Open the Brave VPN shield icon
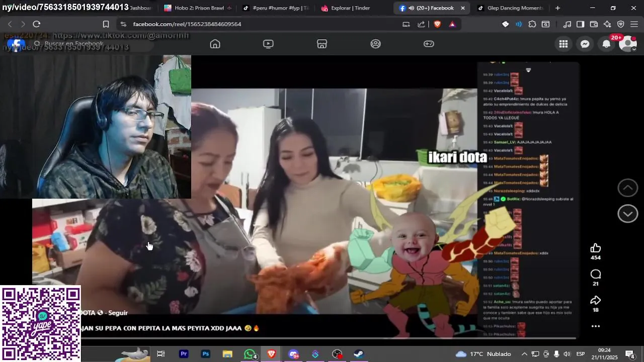 tap(620, 24)
